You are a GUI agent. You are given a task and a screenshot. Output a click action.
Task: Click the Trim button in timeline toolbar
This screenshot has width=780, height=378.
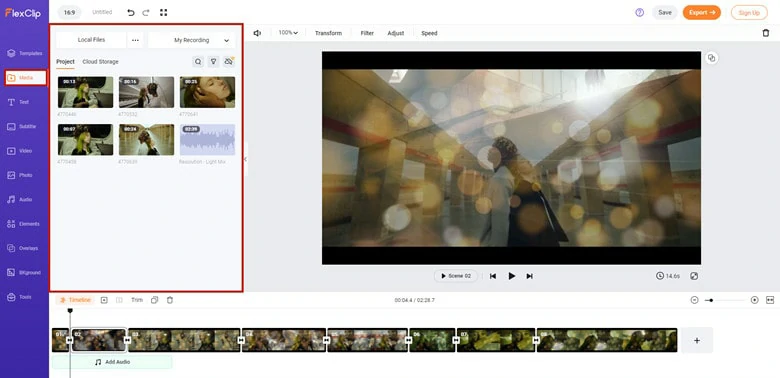(137, 300)
